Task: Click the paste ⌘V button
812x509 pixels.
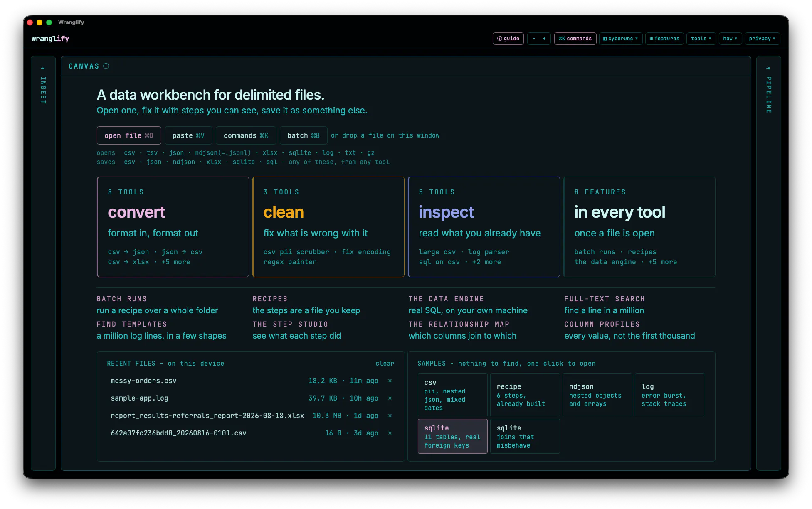Action: pos(188,135)
